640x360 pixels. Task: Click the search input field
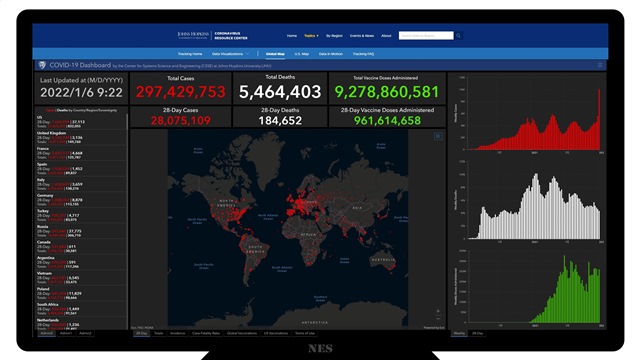pyautogui.click(x=426, y=36)
